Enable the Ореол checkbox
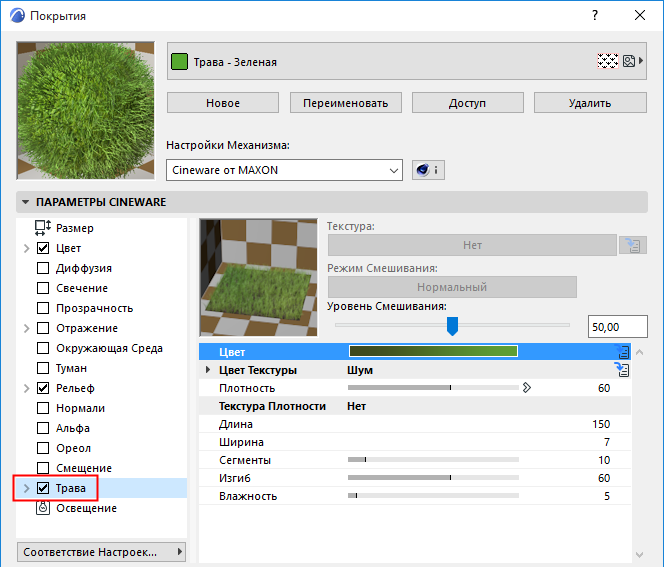664x567 pixels. pyautogui.click(x=43, y=448)
